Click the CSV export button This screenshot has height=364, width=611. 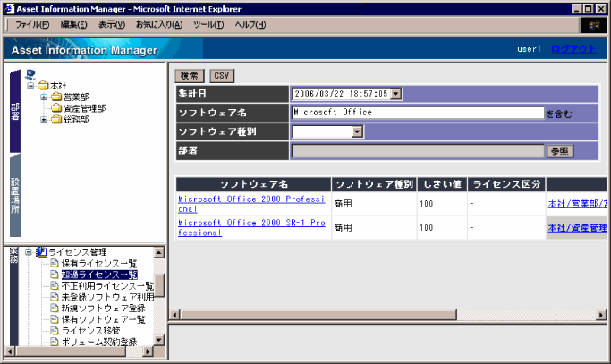point(222,76)
